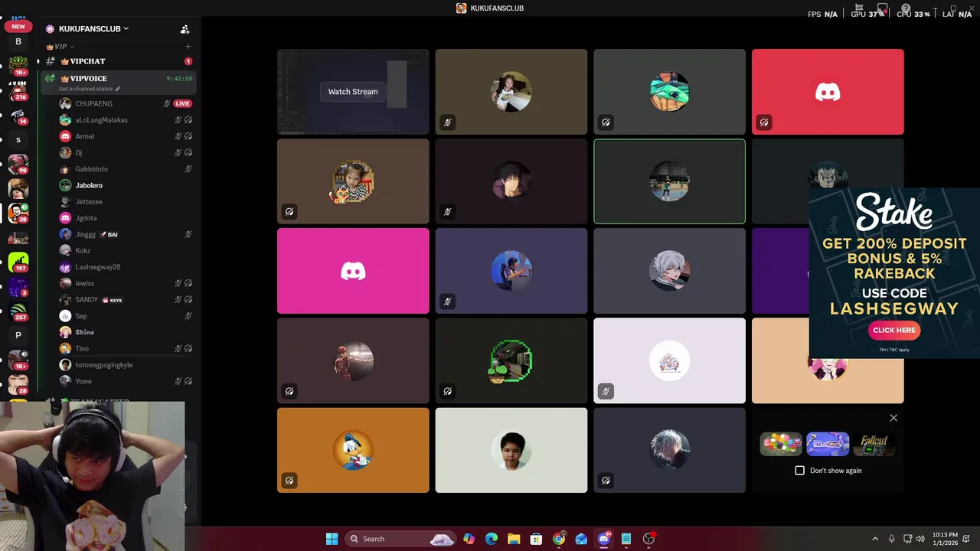Screen dimensions: 980x551
Task: Click the Donald Duck avatar tile
Action: [353, 450]
